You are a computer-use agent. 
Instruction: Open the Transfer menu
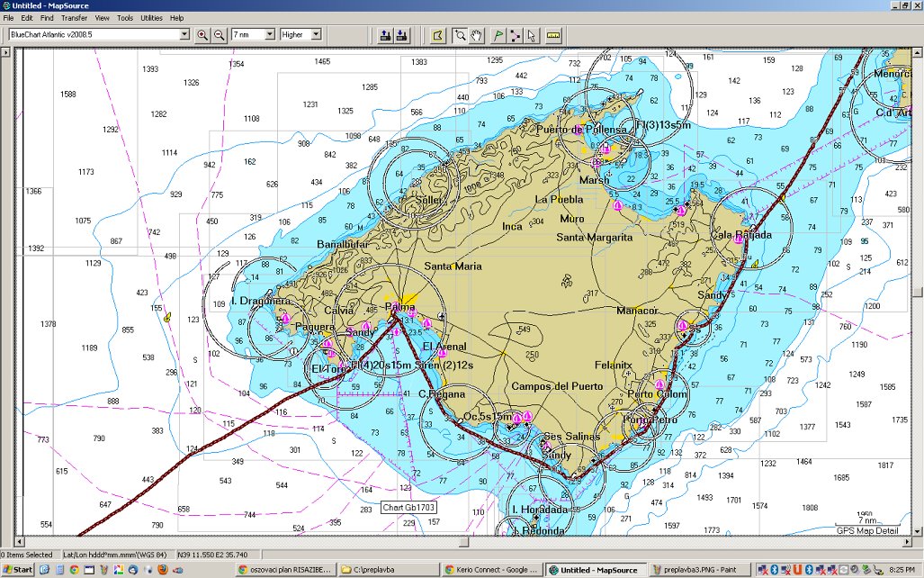(75, 18)
